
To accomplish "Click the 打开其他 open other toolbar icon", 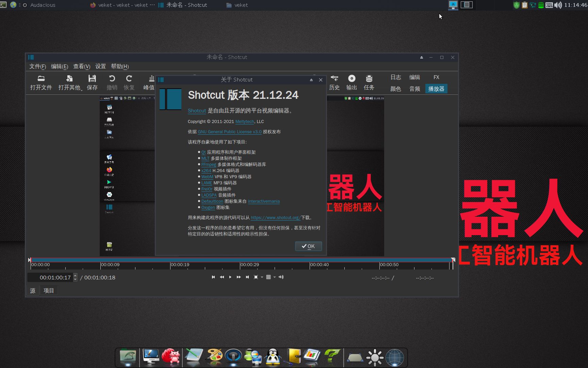I will coord(69,83).
